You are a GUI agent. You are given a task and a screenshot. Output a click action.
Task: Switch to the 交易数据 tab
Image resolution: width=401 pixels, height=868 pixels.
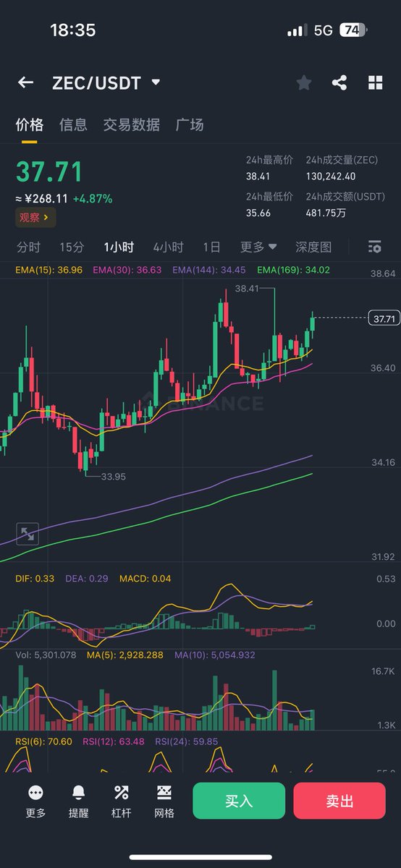pyautogui.click(x=132, y=124)
